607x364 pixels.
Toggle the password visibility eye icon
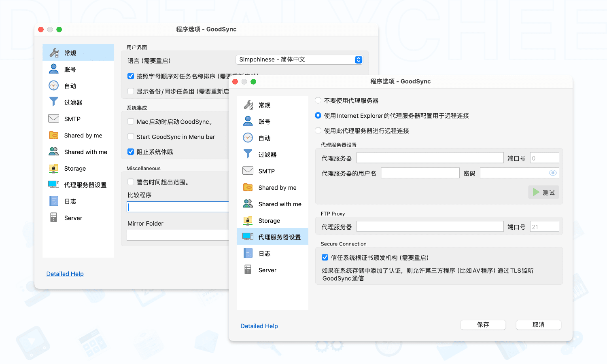click(x=553, y=173)
